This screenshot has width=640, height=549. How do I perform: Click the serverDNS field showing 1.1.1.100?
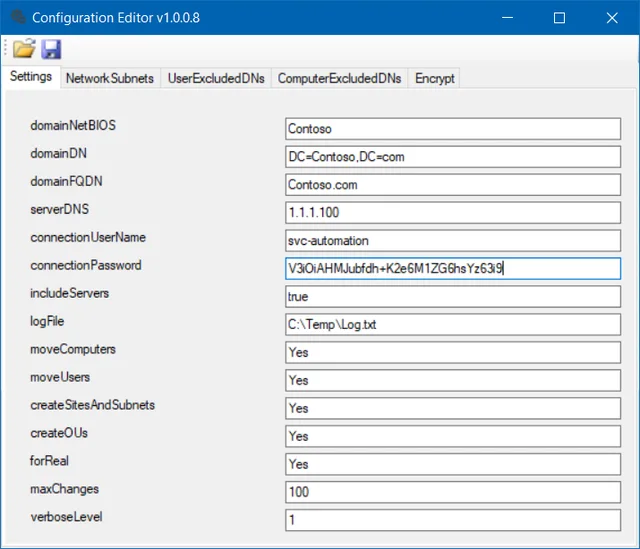click(x=453, y=213)
